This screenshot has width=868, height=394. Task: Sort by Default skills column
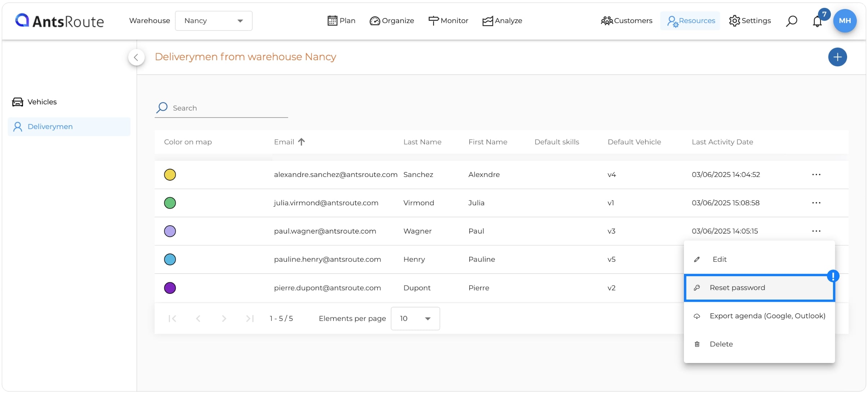pyautogui.click(x=557, y=142)
